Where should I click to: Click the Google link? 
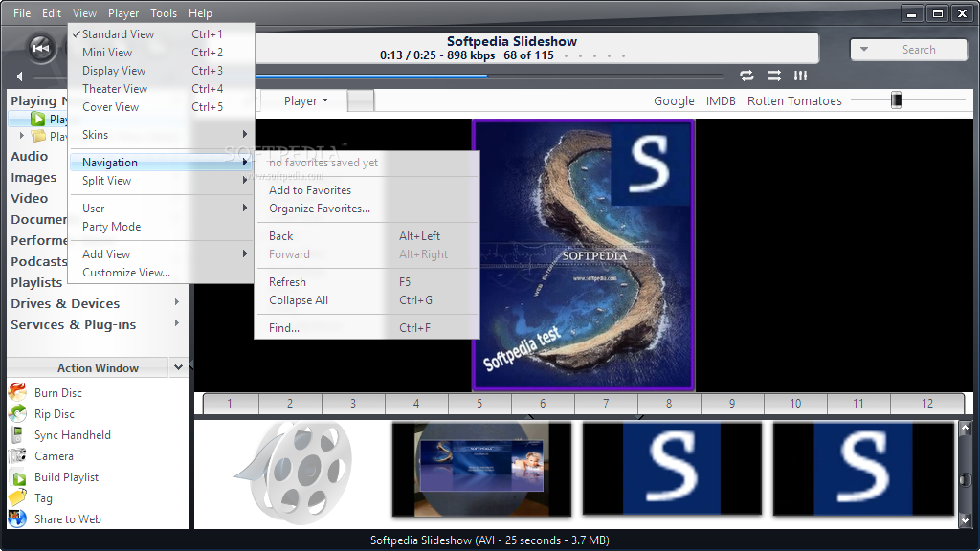click(674, 100)
